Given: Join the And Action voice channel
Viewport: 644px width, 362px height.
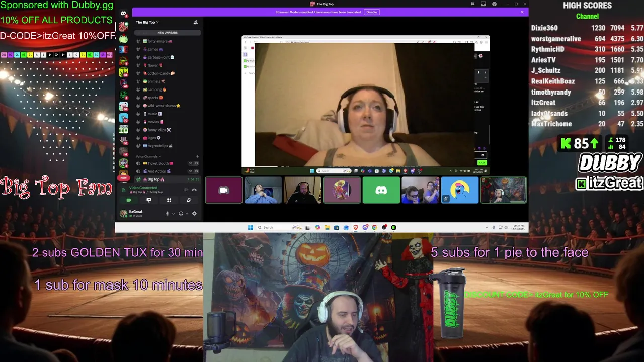Looking at the screenshot, I should [x=168, y=171].
